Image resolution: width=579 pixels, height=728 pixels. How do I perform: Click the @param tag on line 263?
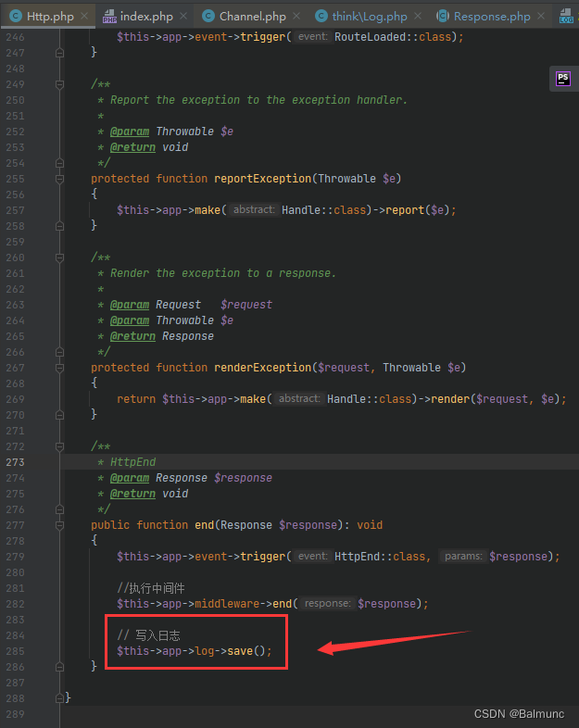coord(130,305)
